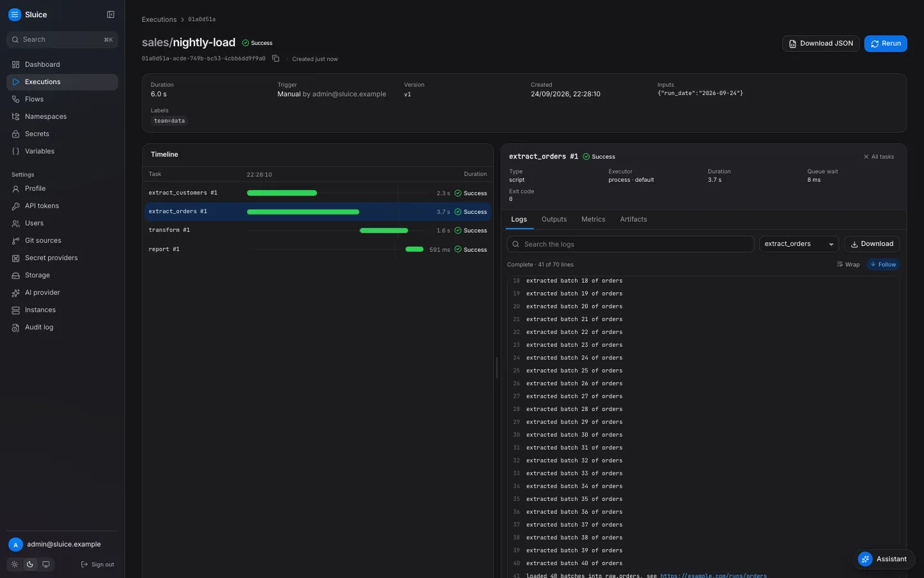Open Namespaces section
924x578 pixels.
coord(62,116)
